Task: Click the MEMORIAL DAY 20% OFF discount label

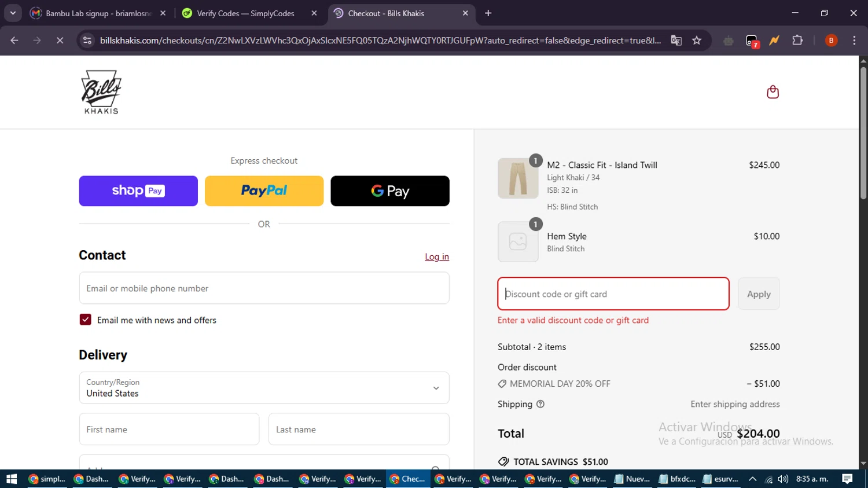Action: (560, 384)
